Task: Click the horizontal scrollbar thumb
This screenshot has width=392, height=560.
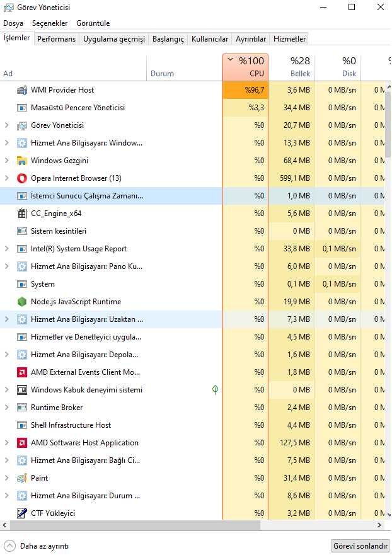Action: [135, 525]
